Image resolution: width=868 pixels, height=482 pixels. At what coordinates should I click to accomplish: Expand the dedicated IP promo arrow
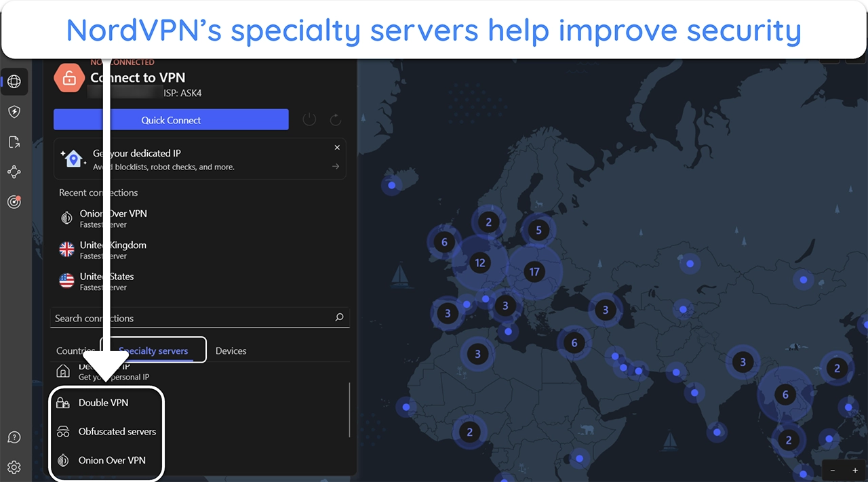coord(335,165)
